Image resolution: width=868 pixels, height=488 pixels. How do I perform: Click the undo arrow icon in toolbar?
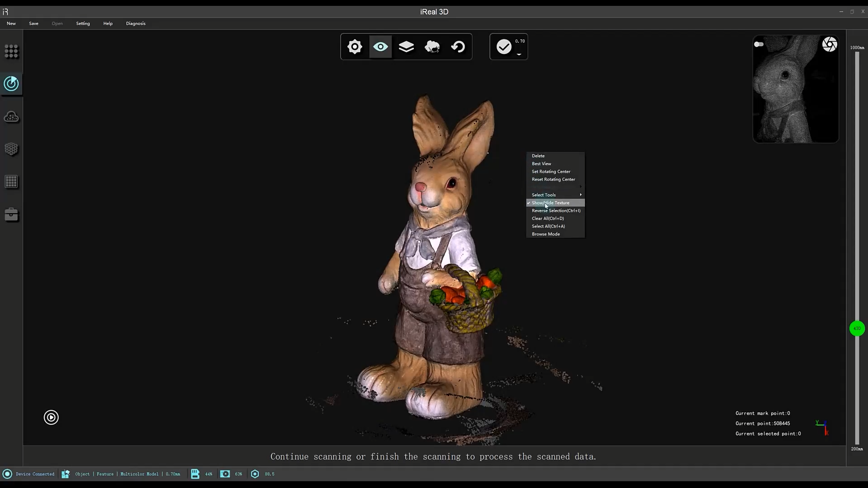[458, 47]
